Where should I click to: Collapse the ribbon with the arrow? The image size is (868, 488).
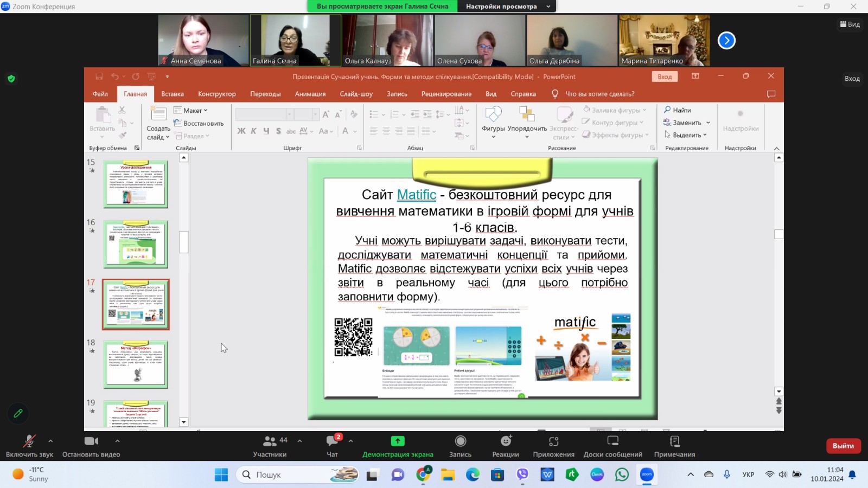point(776,148)
